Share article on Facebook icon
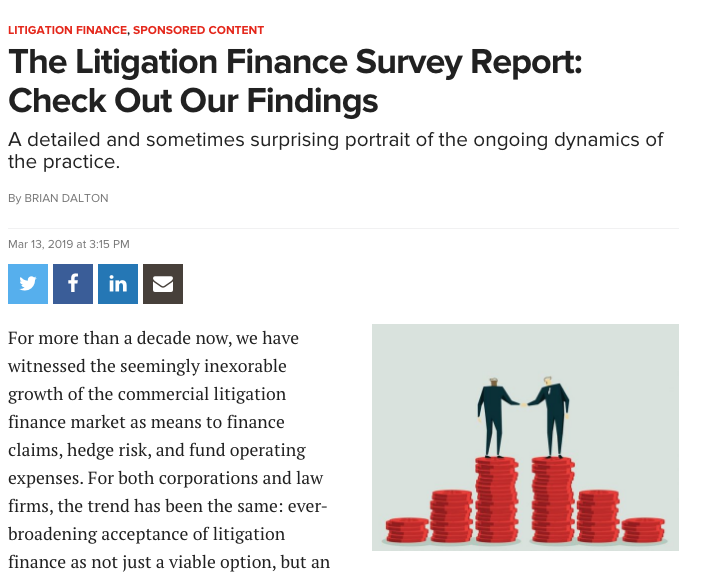The height and width of the screenshot is (575, 721). click(73, 284)
